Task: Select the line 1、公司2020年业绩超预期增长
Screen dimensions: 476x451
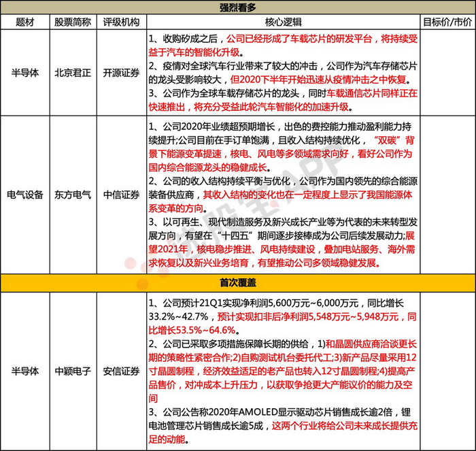Action: (x=280, y=127)
